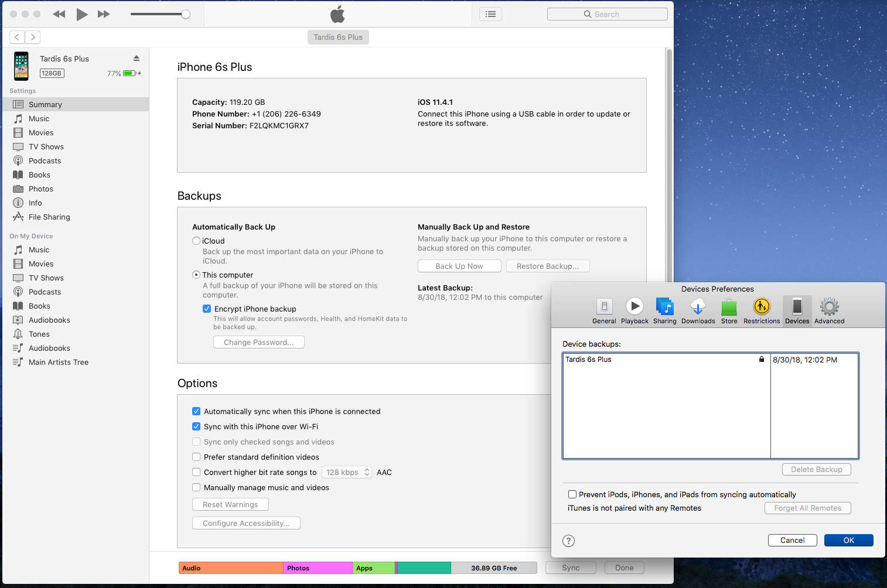Select Movies under On My Device
The height and width of the screenshot is (588, 887).
coord(74,264)
